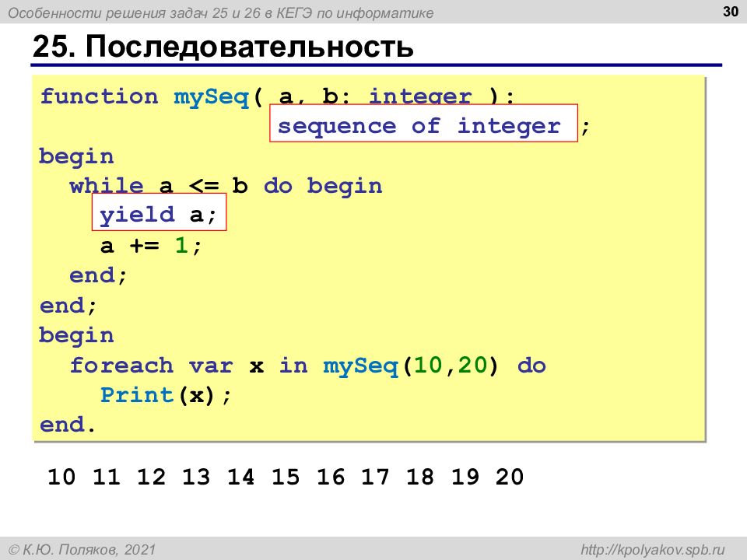This screenshot has width=747, height=560.
Task: Click the copyright "К.Ю. Поляков, 2021" text
Action: [82, 550]
